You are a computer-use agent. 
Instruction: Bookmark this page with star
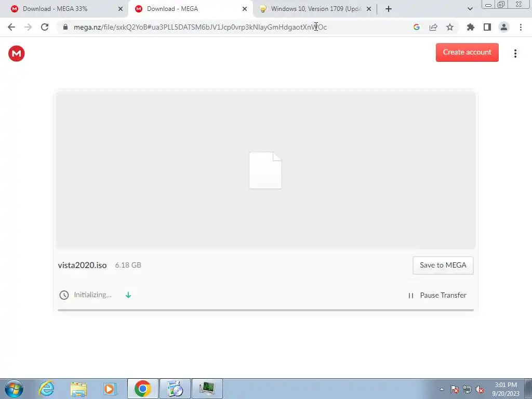[450, 27]
